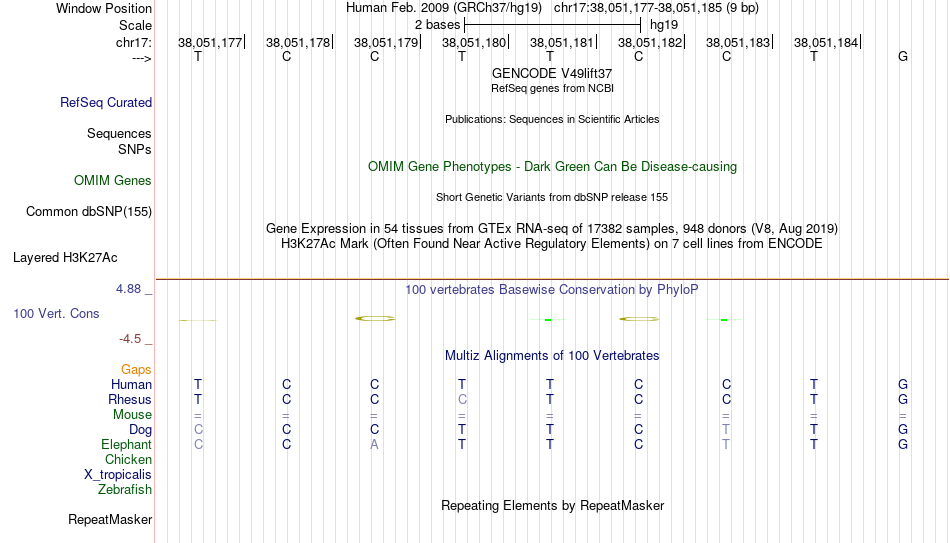Click the Mouse species label
This screenshot has width=950, height=543.
(133, 415)
